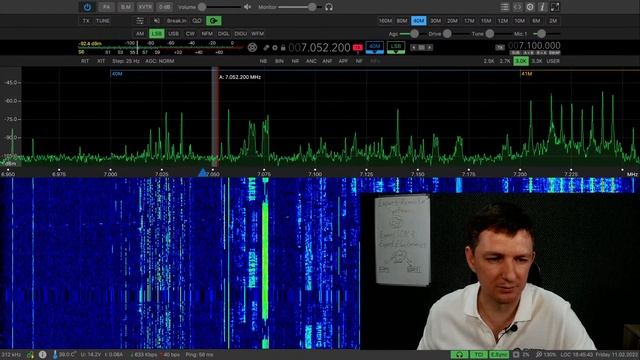Viewport: 640px width, 360px height.
Task: Click the temperature thermometer icon in the status bar
Action: 55,355
